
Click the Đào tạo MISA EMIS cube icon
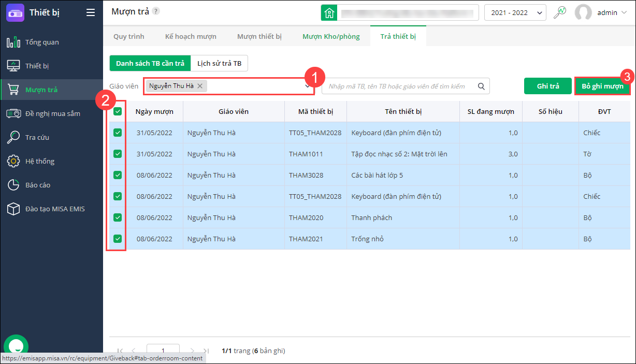pos(13,209)
